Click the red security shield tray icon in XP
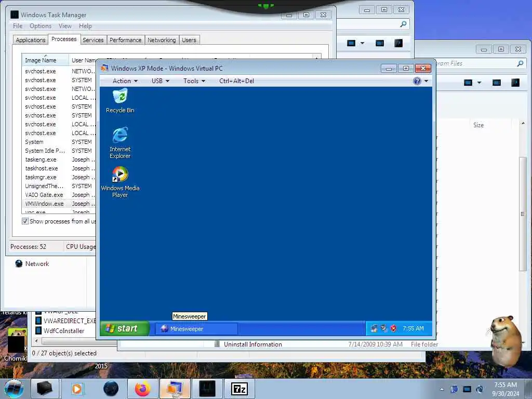This screenshot has height=399, width=532. 393,328
